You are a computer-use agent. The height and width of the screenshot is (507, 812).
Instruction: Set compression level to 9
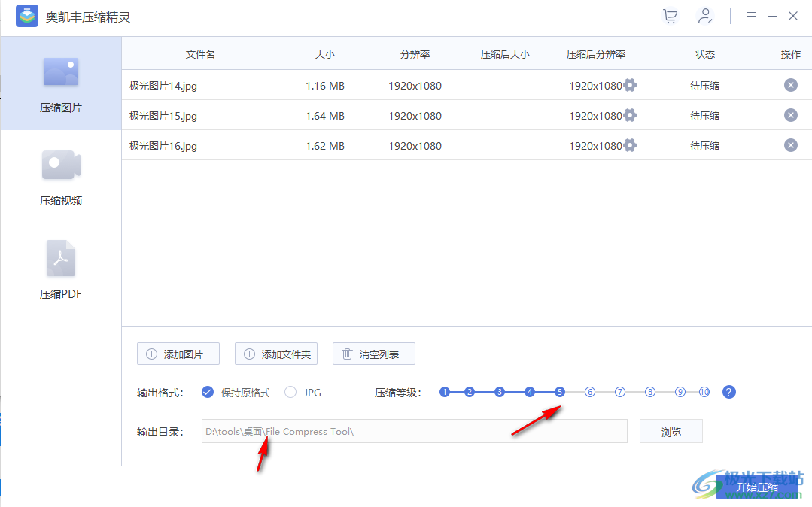680,392
